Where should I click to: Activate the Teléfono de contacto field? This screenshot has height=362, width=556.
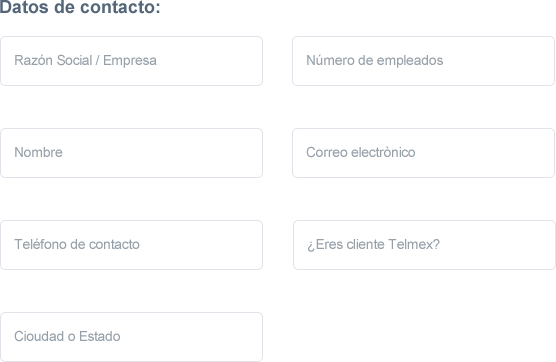[x=131, y=245]
